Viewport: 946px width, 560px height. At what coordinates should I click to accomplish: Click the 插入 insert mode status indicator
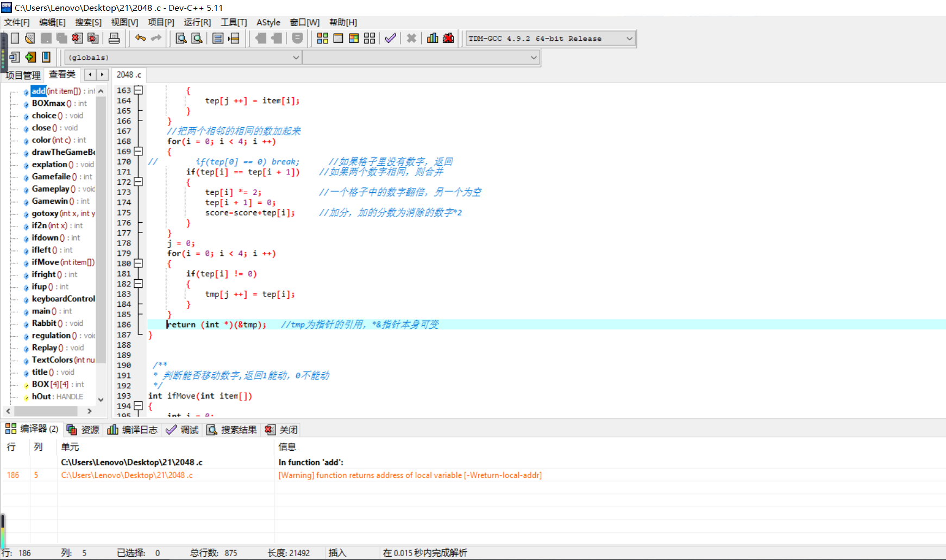tap(337, 553)
